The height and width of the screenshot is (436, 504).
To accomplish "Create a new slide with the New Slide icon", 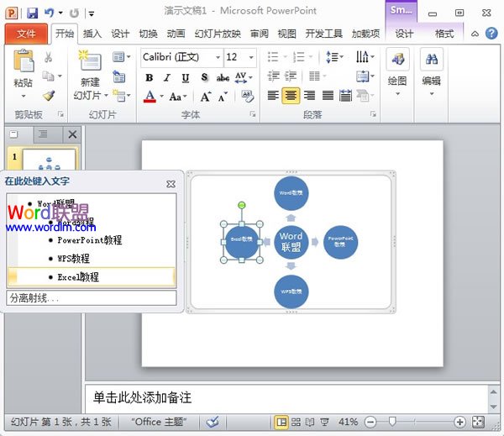I will [x=90, y=60].
